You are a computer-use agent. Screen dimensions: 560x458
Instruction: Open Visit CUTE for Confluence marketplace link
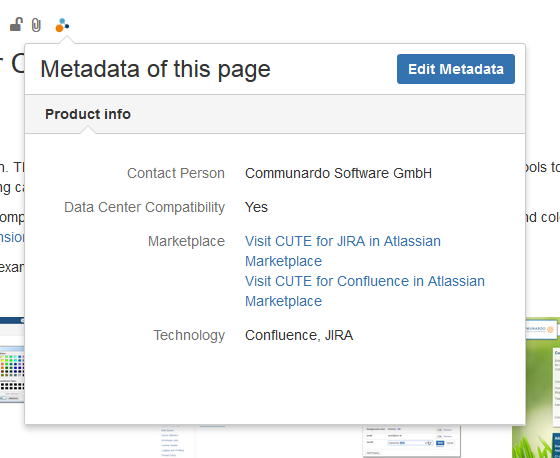pos(365,291)
